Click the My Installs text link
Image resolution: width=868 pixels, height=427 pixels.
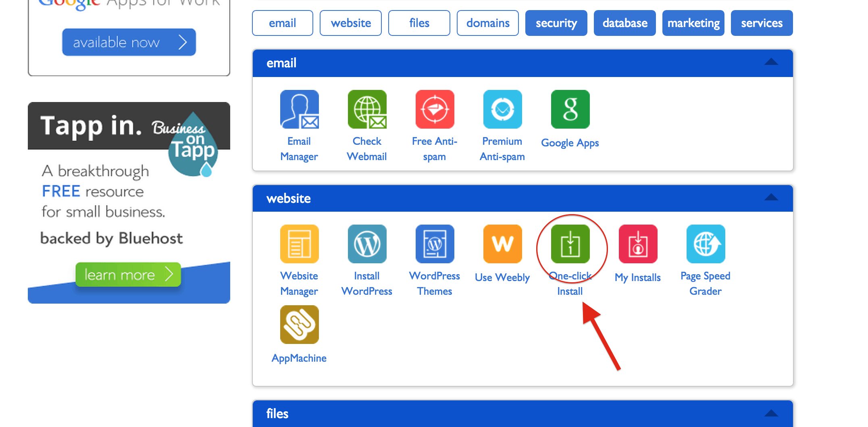[x=638, y=277]
